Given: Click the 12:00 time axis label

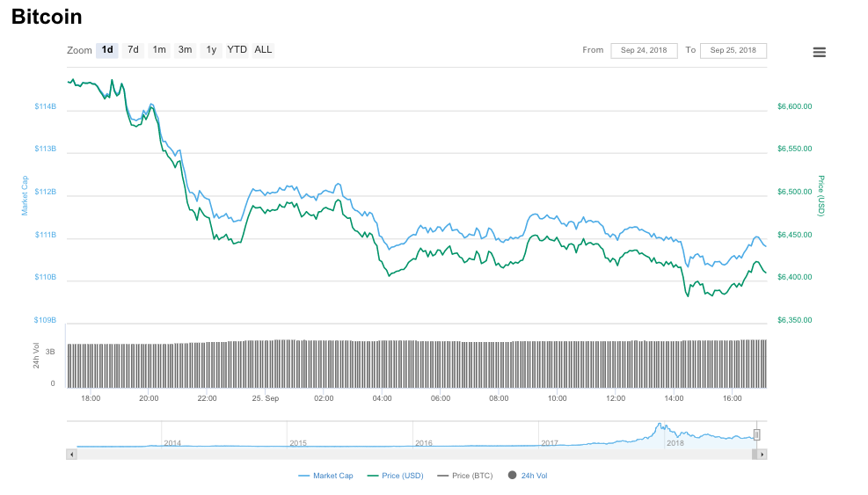Looking at the screenshot, I should tap(616, 398).
